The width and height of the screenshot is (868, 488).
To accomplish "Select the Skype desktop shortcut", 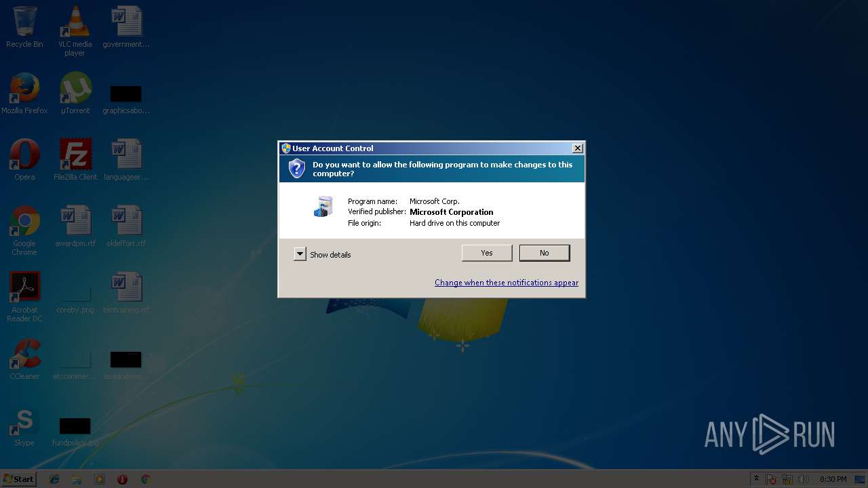I will pos(24,426).
